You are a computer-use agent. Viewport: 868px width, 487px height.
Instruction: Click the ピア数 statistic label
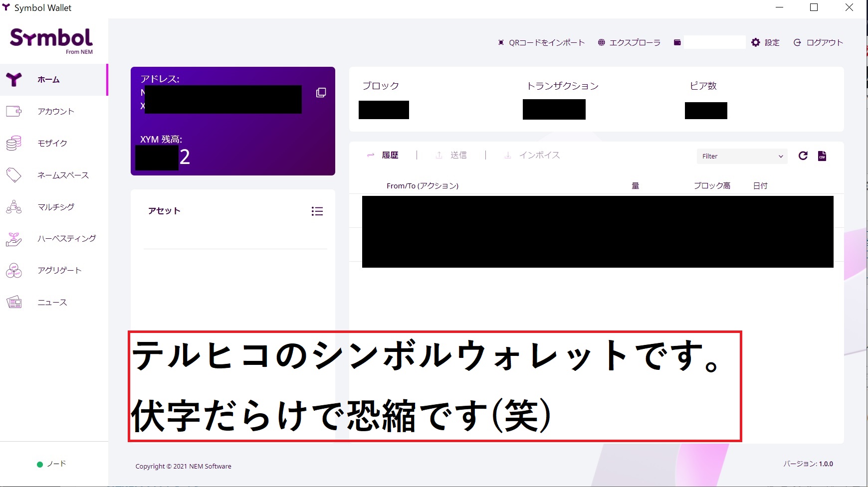703,86
